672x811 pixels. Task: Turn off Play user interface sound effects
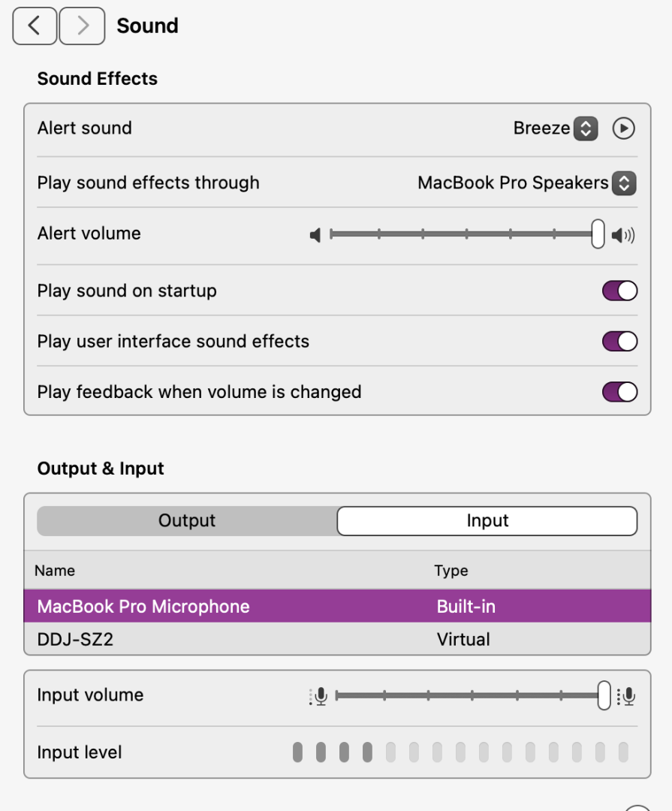619,342
